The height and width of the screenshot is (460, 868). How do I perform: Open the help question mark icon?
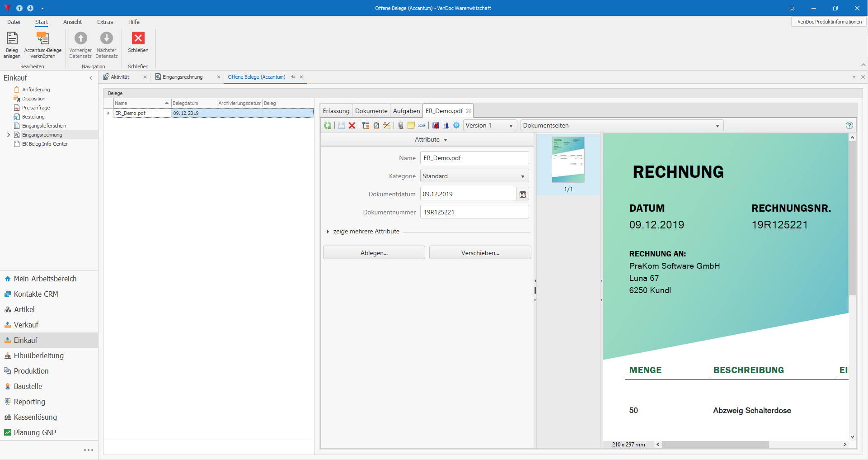click(x=849, y=126)
